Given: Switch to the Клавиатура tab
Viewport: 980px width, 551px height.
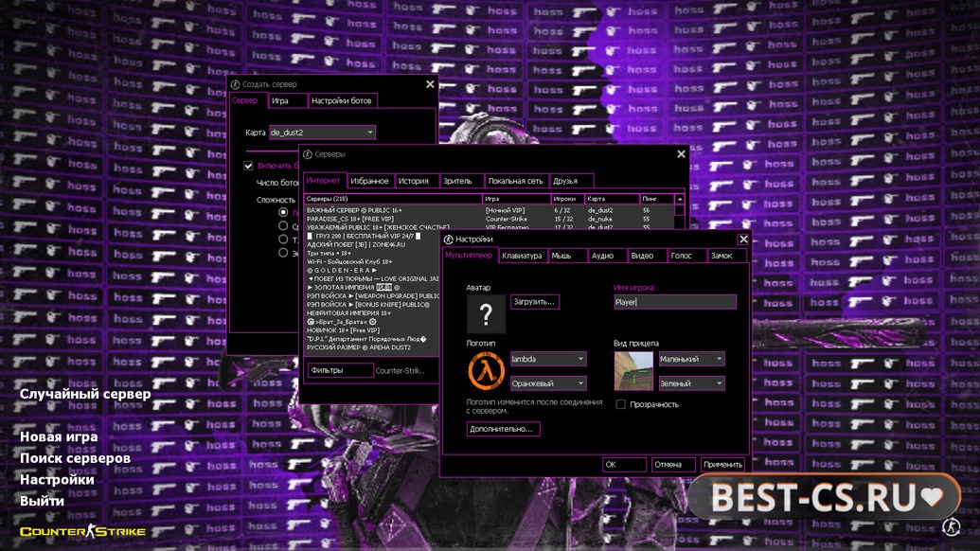Looking at the screenshot, I should click(x=522, y=256).
